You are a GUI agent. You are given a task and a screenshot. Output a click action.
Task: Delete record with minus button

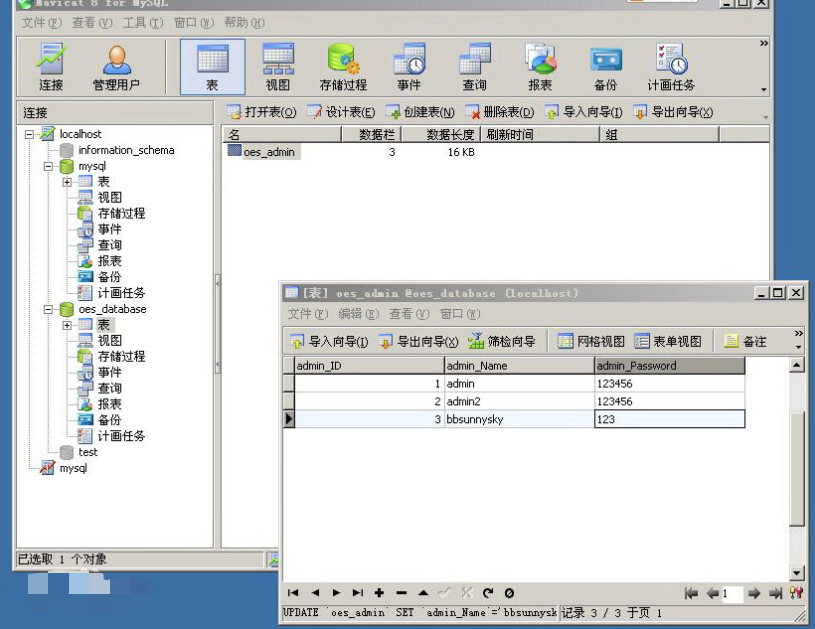tap(401, 593)
